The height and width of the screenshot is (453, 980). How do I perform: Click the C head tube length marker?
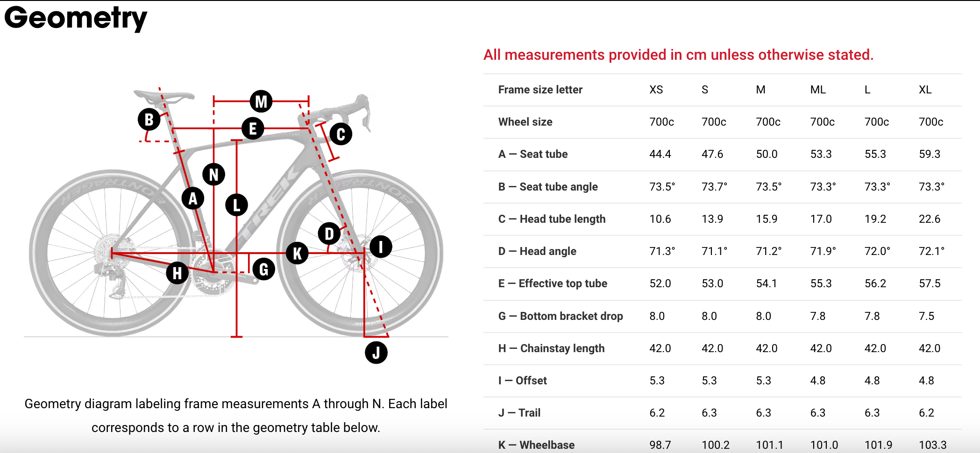coord(341,134)
